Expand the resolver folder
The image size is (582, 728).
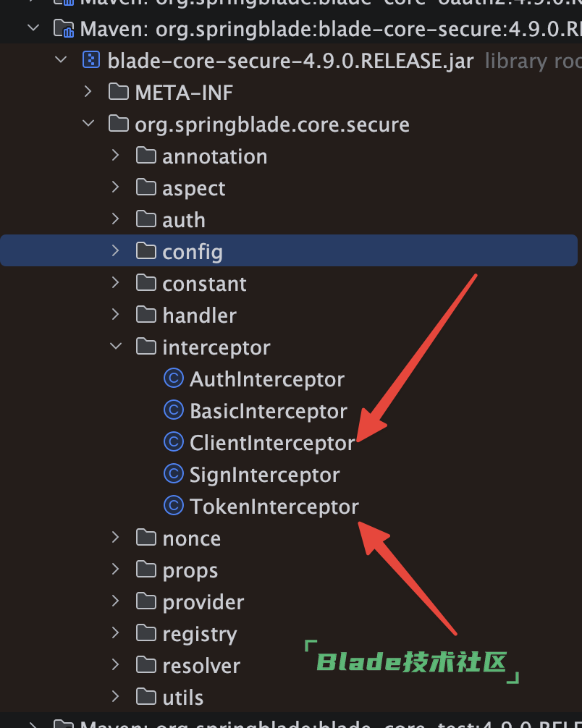115,665
